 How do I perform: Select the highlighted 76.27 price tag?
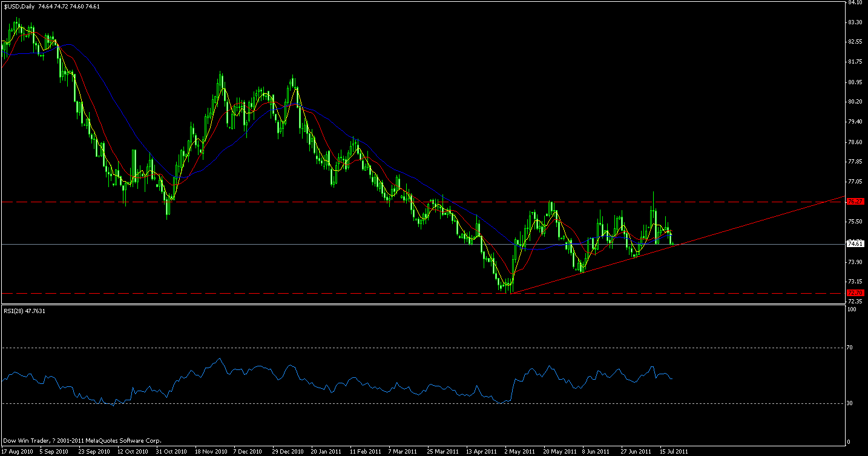click(x=855, y=200)
